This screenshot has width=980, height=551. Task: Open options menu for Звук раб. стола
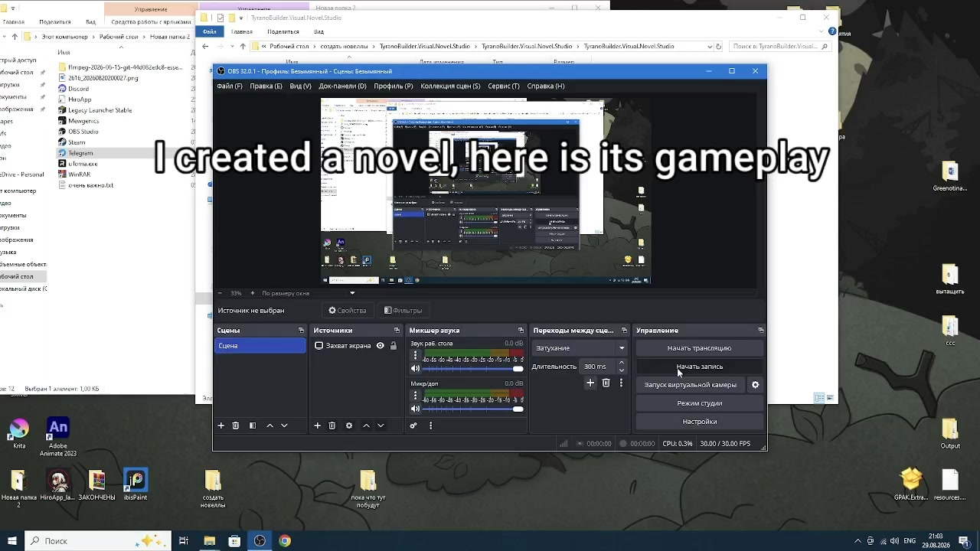(415, 355)
